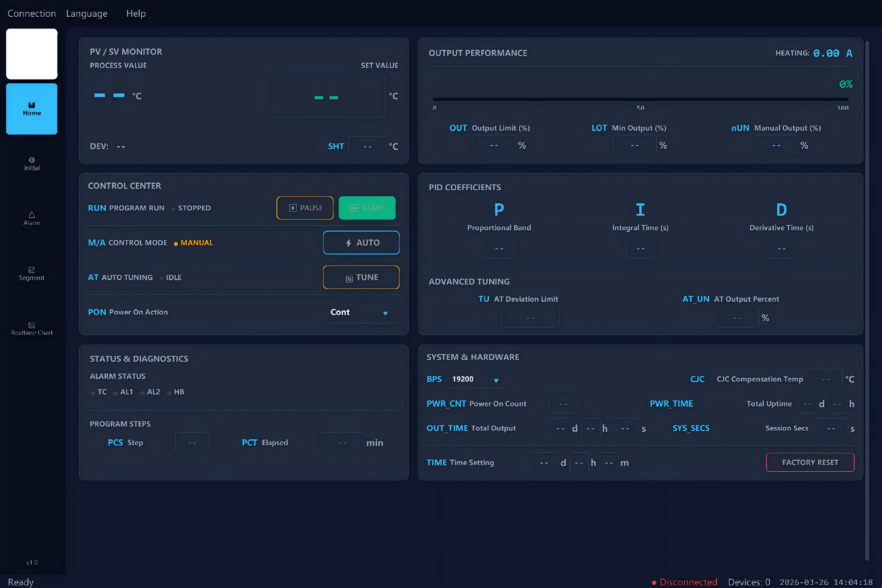
Task: Open the Language menu
Action: click(x=87, y=13)
